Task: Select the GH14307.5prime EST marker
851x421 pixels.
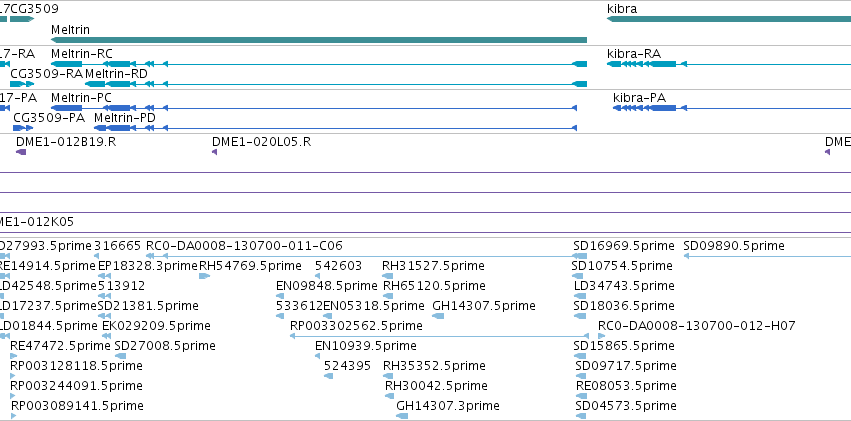Action: 438,316
